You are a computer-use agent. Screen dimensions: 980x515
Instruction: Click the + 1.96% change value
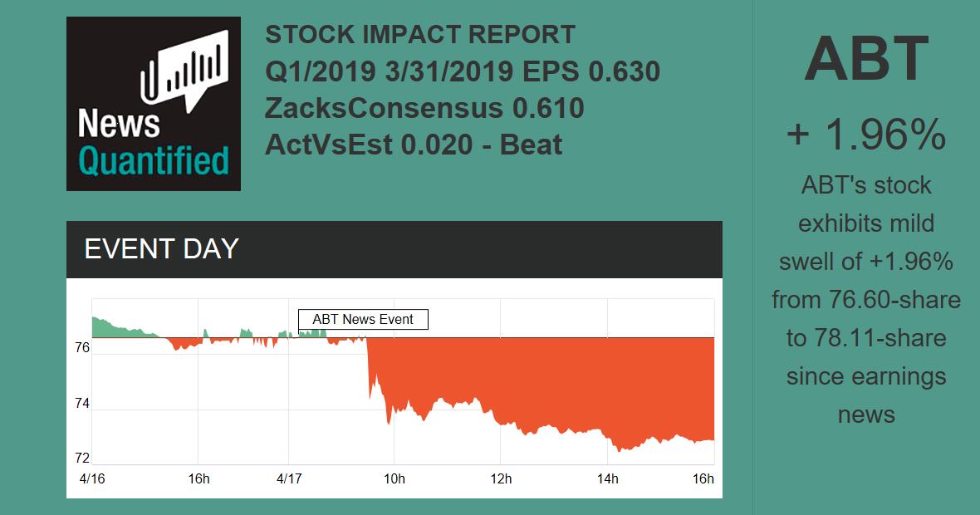865,133
